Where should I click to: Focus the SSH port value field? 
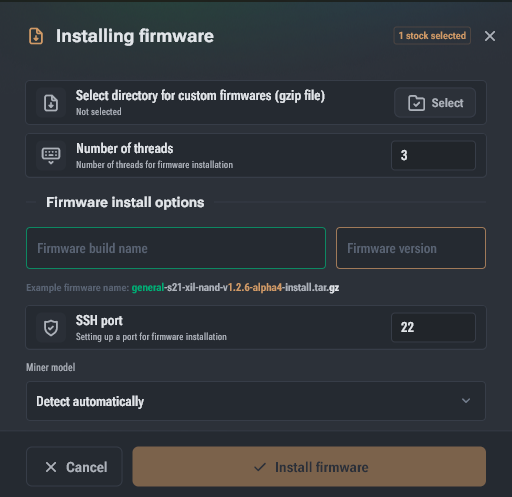(x=433, y=327)
